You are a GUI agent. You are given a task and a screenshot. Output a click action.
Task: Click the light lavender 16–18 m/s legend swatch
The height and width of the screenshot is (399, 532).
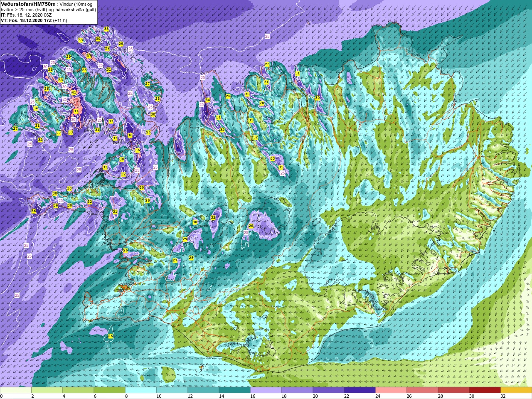(266, 390)
